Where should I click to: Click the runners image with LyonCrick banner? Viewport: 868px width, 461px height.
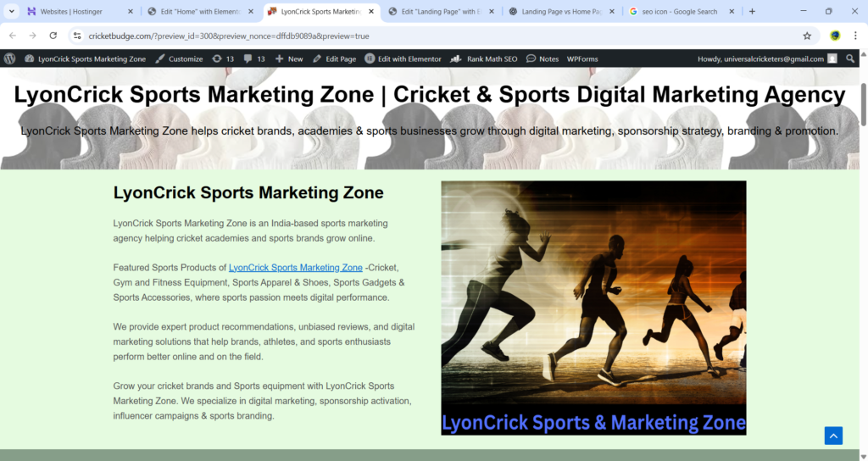(x=593, y=308)
